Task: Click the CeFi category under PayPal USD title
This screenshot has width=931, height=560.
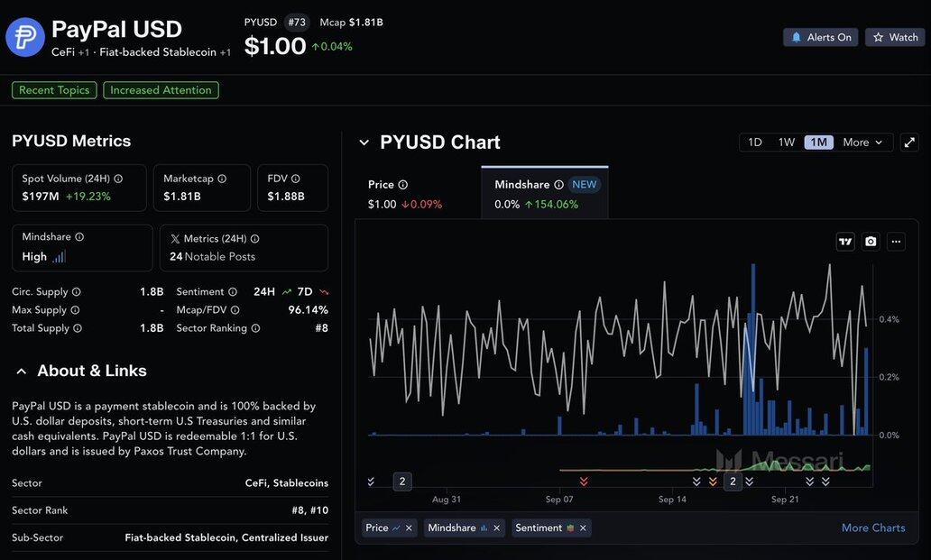Action: pos(63,52)
